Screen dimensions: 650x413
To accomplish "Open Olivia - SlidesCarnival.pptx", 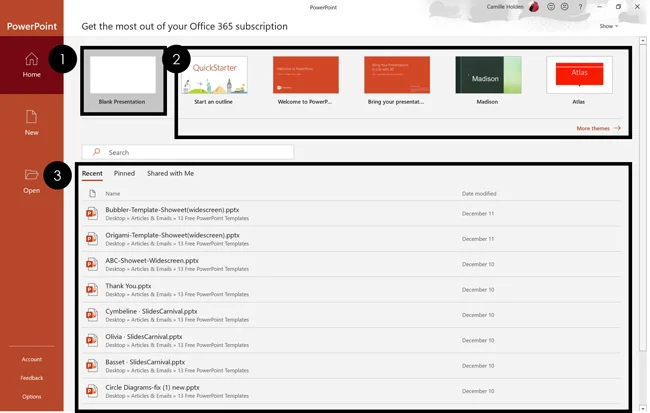I will point(143,336).
